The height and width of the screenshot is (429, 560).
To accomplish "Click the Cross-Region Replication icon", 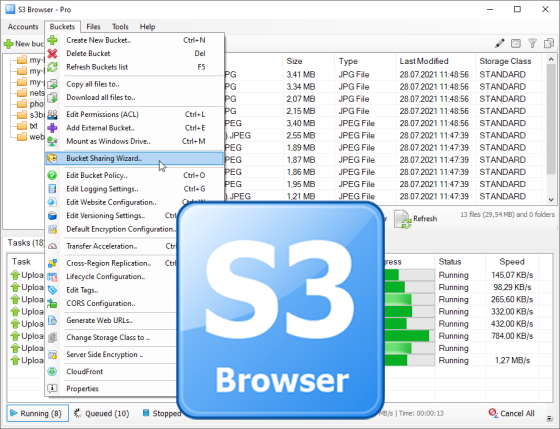I will (x=52, y=263).
